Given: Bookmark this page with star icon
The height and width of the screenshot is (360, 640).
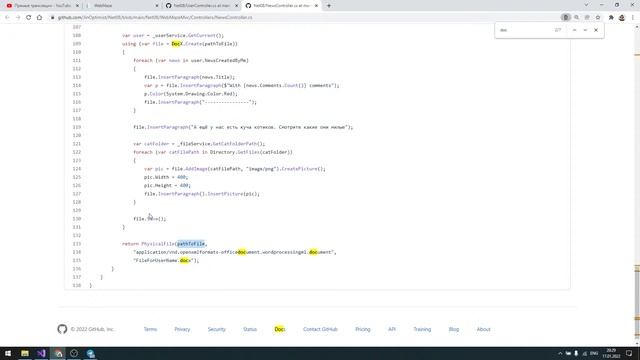Looking at the screenshot, I should pos(598,18).
